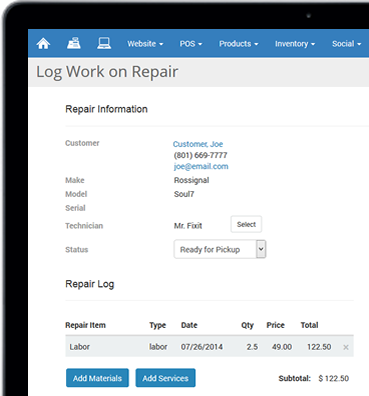Click the Repair Information section heading
Viewport: 369px width, 396px height.
point(106,109)
